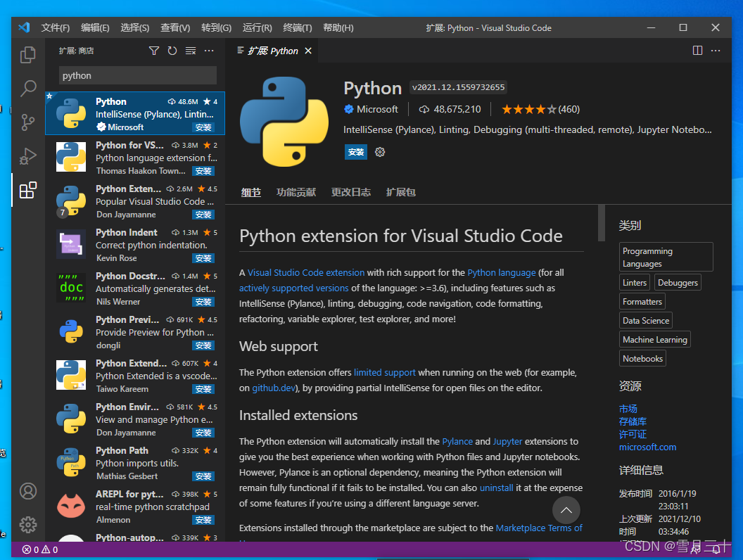Viewport: 743px width, 560px height.
Task: Click the VS Code logo icon
Action: point(24,27)
